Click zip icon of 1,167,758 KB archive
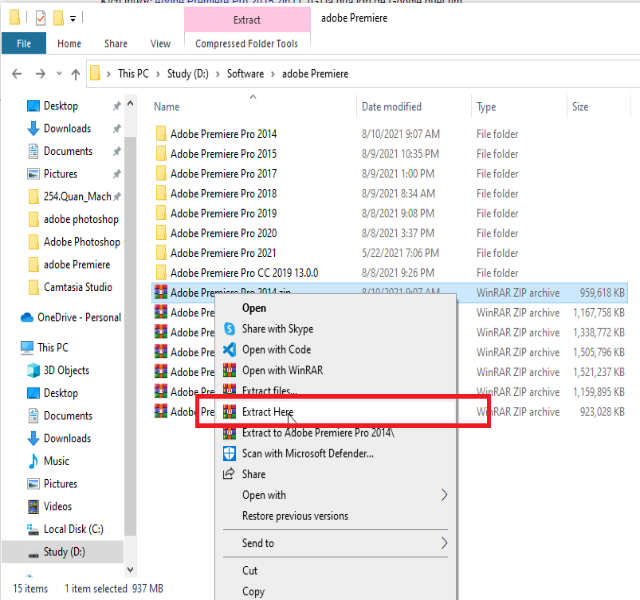This screenshot has height=600, width=640. pos(161,312)
